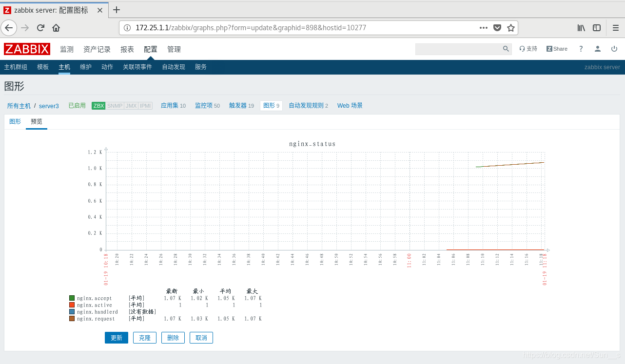Open page actions three-dot menu
The height and width of the screenshot is (364, 625).
[x=484, y=28]
